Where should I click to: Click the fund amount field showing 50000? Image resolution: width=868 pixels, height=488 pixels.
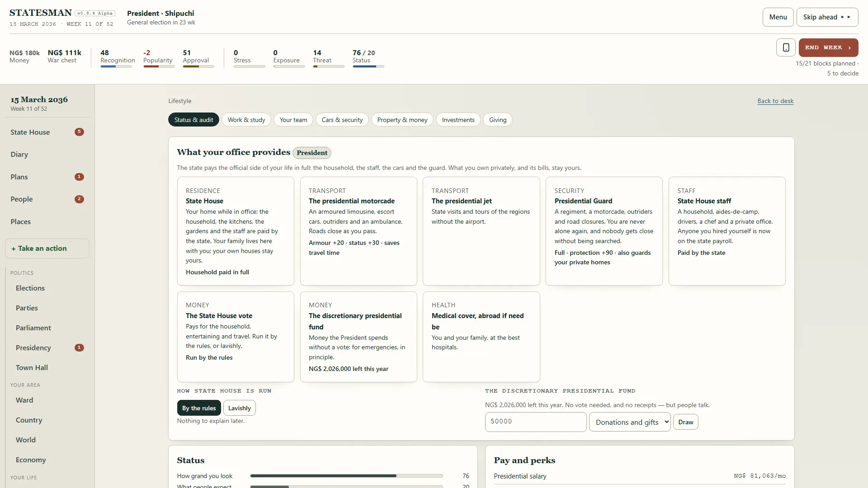pos(536,422)
